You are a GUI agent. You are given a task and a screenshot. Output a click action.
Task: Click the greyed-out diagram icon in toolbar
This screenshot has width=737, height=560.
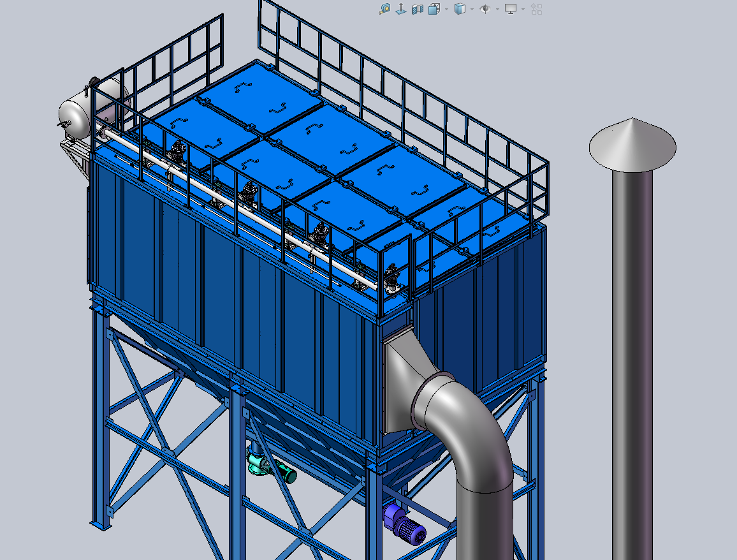(536, 9)
